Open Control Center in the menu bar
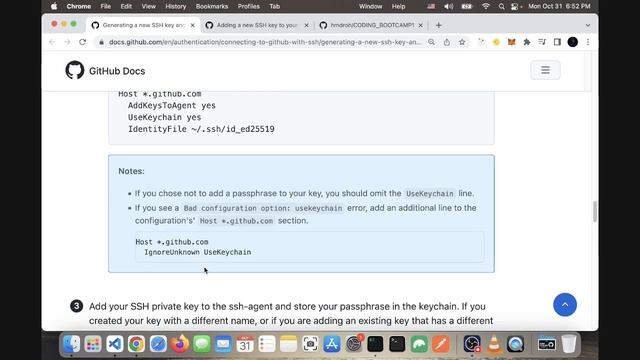This screenshot has height=360, width=640. [515, 7]
